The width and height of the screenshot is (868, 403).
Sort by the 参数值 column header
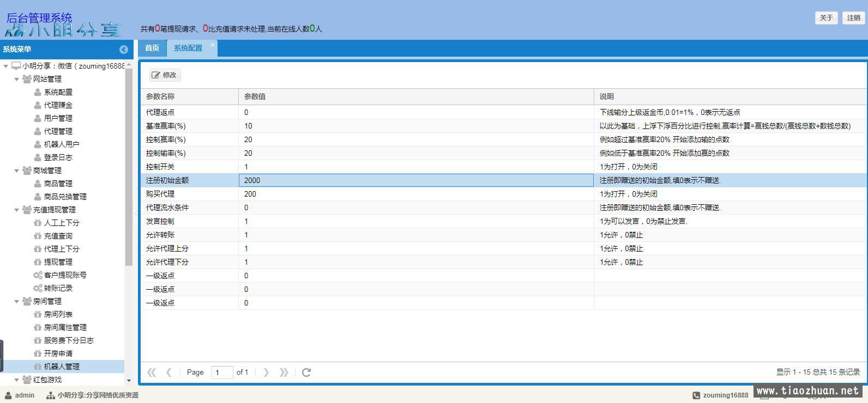click(416, 96)
